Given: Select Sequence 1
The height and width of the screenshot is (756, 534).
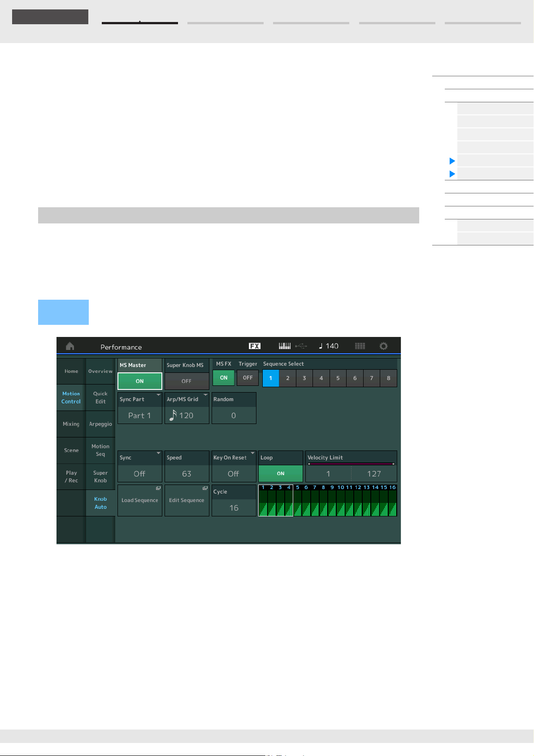Looking at the screenshot, I should (x=271, y=378).
